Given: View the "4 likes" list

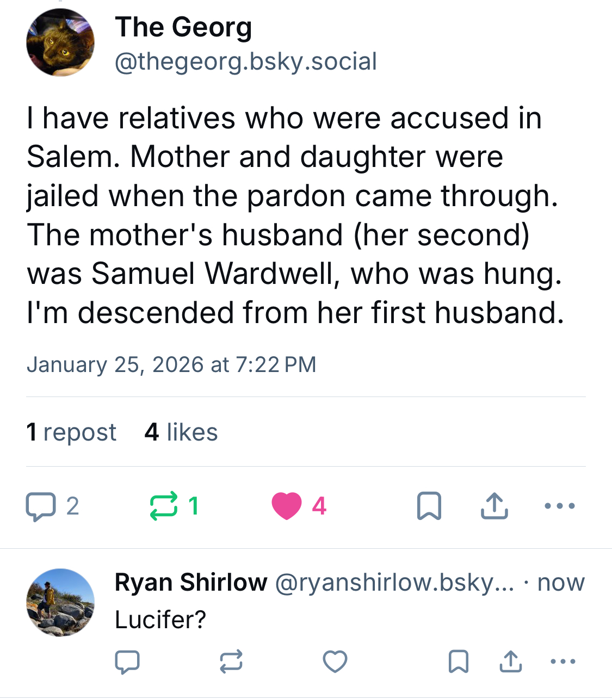Looking at the screenshot, I should (181, 432).
